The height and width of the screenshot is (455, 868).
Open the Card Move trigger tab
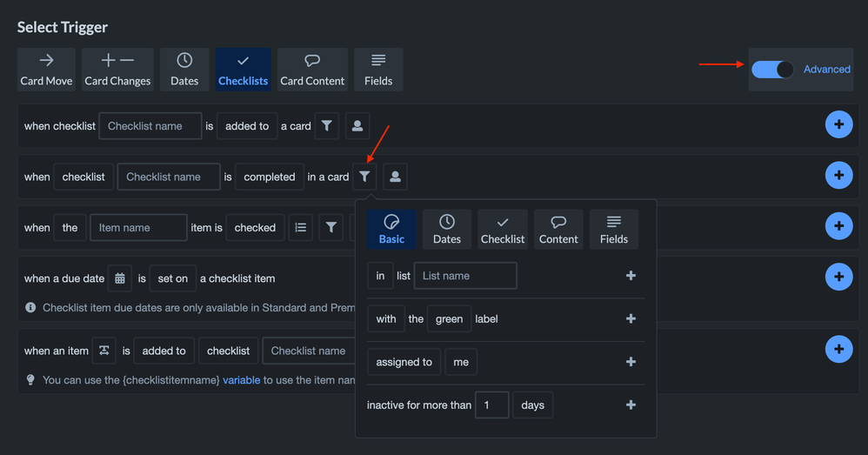tap(46, 70)
